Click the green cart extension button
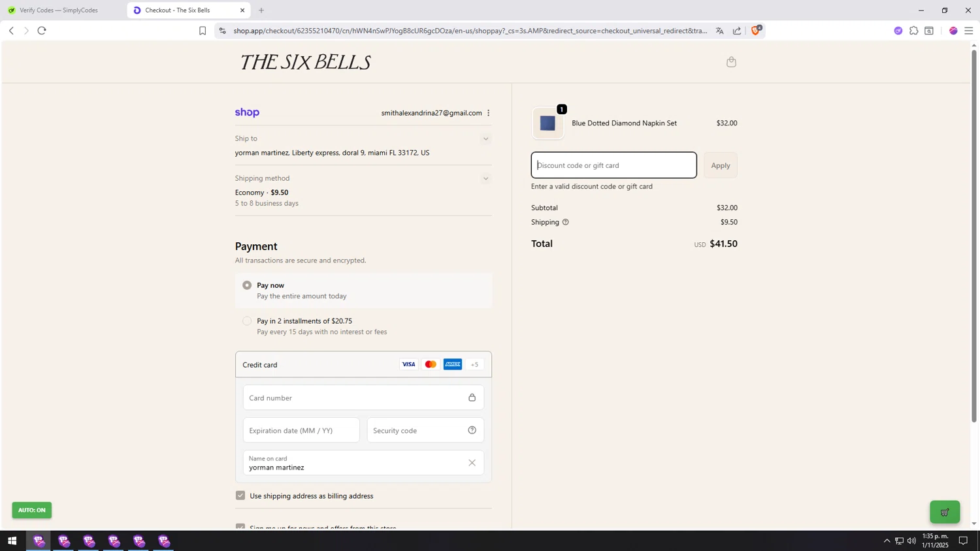The image size is (980, 551). 945,512
